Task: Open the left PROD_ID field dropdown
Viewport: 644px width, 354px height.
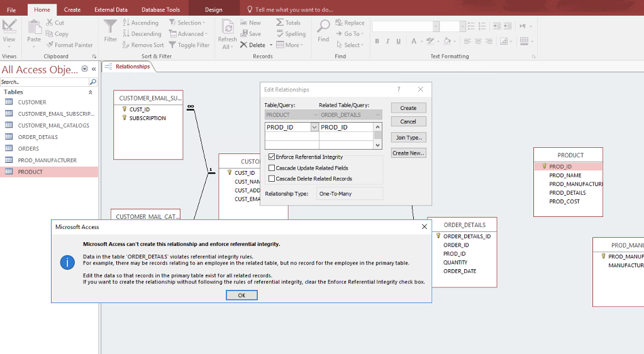Action: coord(314,127)
